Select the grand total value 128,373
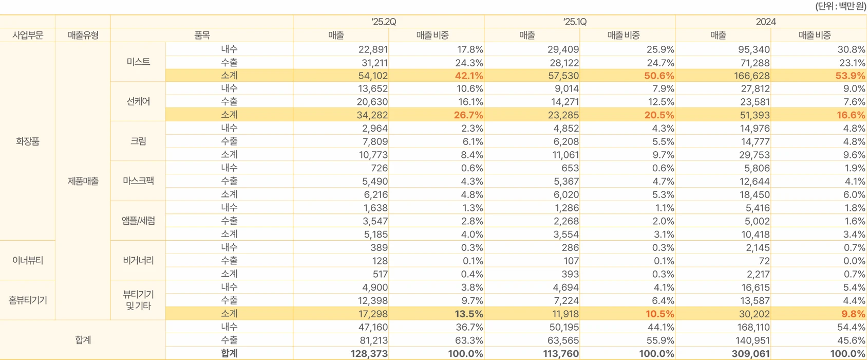This screenshot has height=360, width=868. point(369,354)
